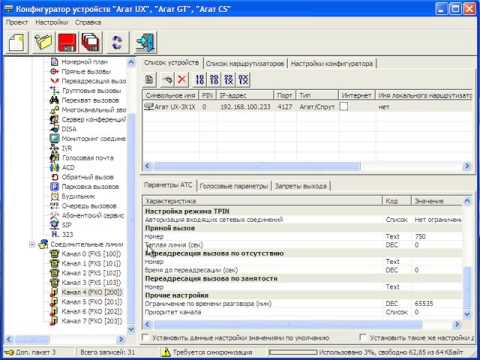
Task: Click the Характеристика column header
Action: pyautogui.click(x=263, y=201)
